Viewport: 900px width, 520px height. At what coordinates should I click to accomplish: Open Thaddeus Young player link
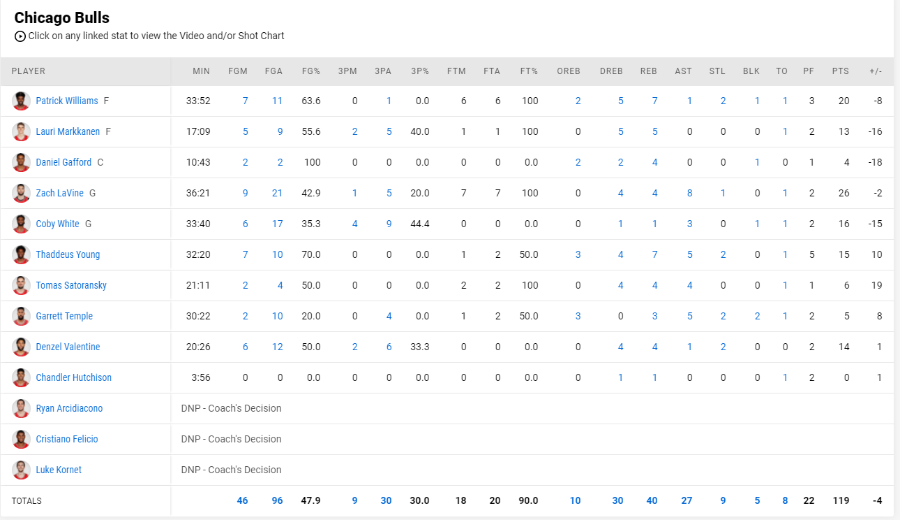68,254
